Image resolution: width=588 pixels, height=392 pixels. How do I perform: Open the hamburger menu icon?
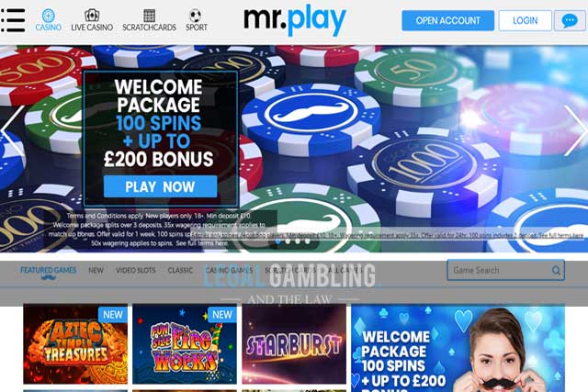[x=13, y=20]
